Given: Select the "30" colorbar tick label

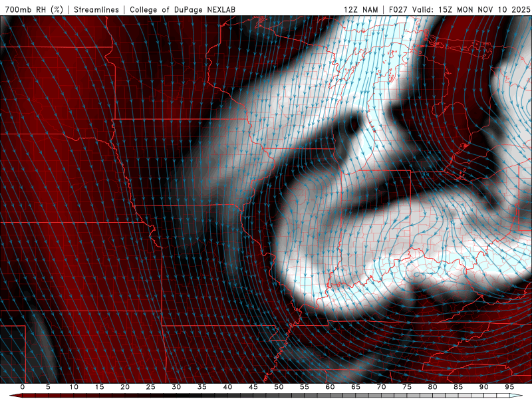Looking at the screenshot, I should [176, 387].
